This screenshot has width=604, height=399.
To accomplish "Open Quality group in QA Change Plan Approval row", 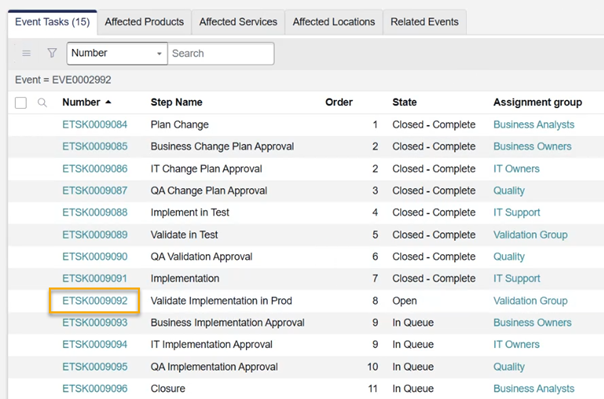I will (x=509, y=191).
